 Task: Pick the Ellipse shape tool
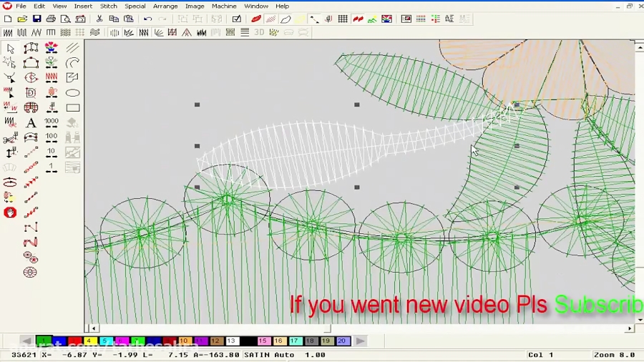(72, 93)
